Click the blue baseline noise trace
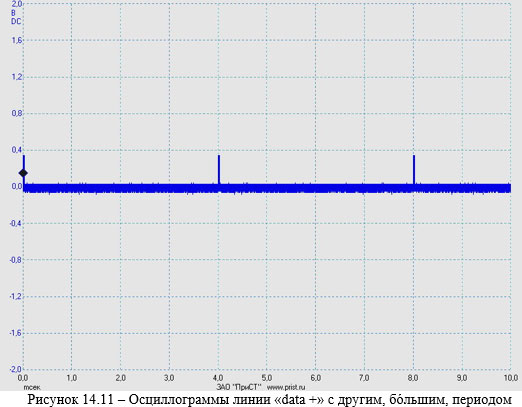 click(267, 188)
